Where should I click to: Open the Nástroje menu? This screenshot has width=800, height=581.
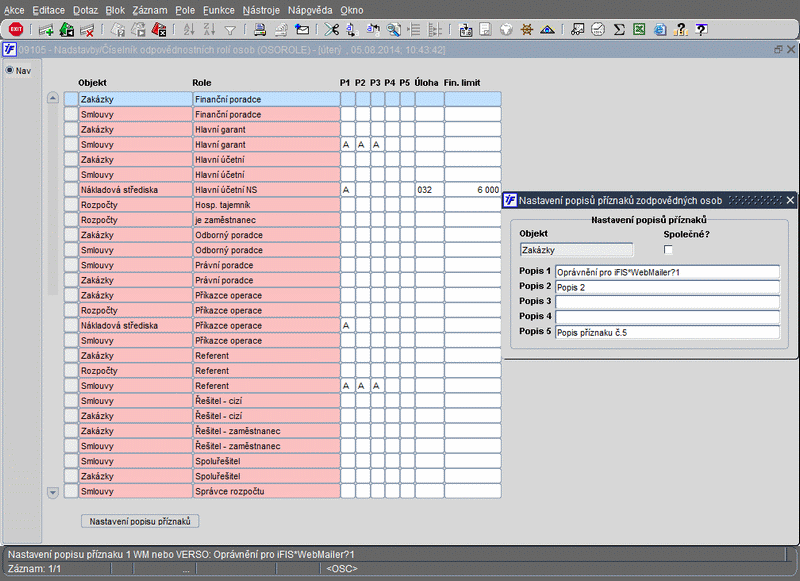(261, 10)
